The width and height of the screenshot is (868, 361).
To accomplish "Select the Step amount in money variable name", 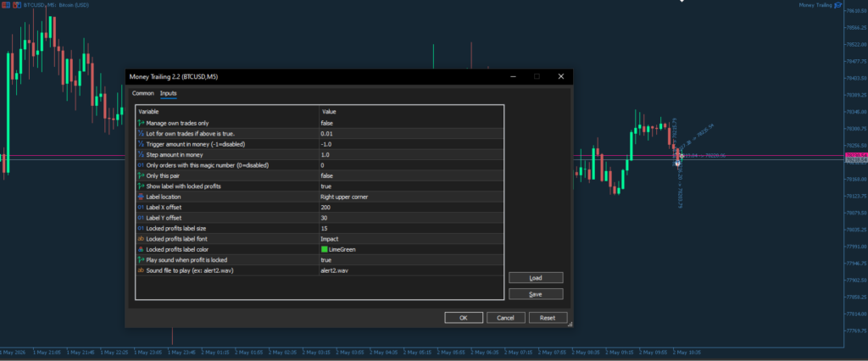I will coord(175,154).
